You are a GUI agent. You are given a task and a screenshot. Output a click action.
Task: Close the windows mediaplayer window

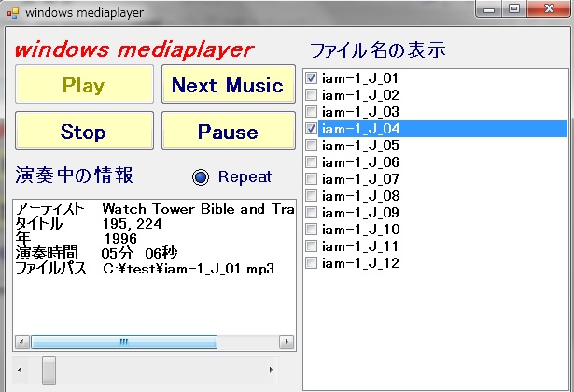pos(549,9)
